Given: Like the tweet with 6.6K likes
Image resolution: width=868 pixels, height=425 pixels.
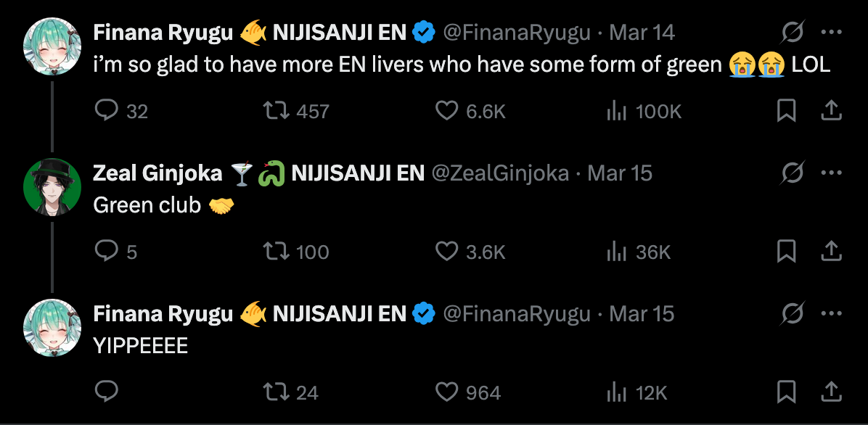Looking at the screenshot, I should [446, 111].
